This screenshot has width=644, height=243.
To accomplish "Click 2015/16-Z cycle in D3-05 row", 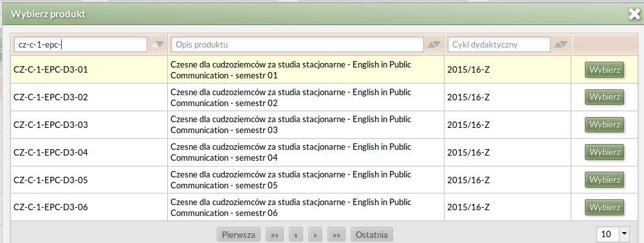I will (468, 180).
